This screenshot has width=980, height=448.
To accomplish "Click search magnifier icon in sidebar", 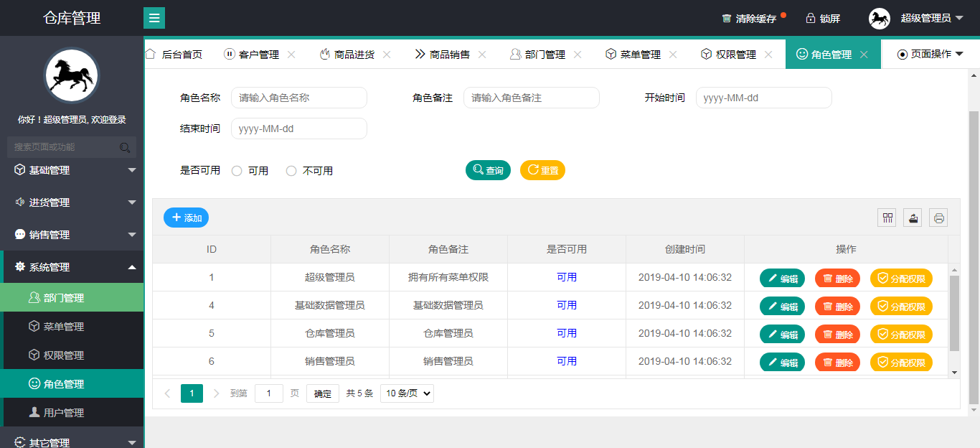I will point(125,147).
